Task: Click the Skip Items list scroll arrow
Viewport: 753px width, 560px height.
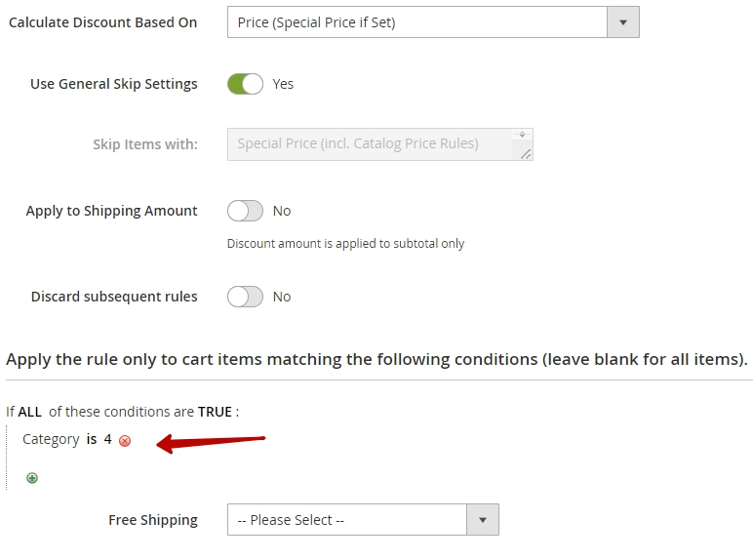Action: pyautogui.click(x=522, y=135)
